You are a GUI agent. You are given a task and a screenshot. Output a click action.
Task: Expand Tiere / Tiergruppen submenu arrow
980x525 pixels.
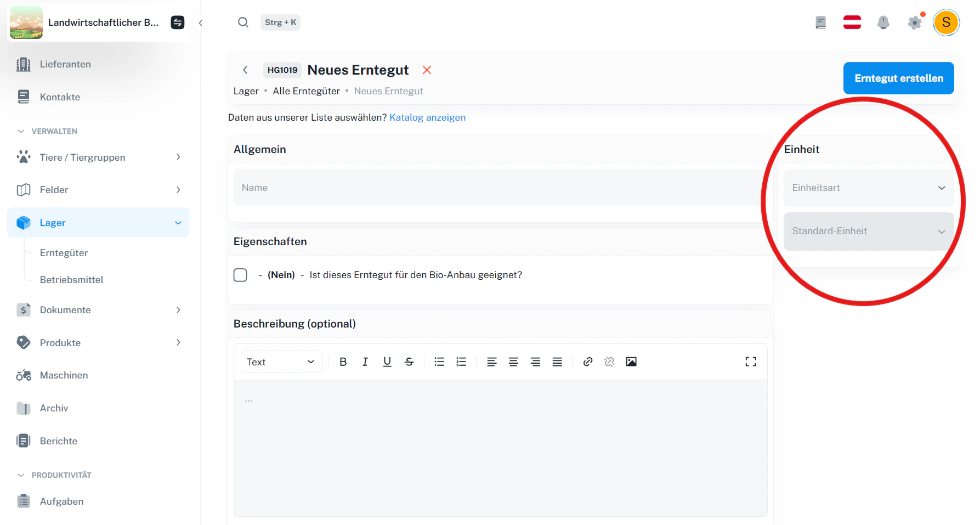[x=178, y=157]
